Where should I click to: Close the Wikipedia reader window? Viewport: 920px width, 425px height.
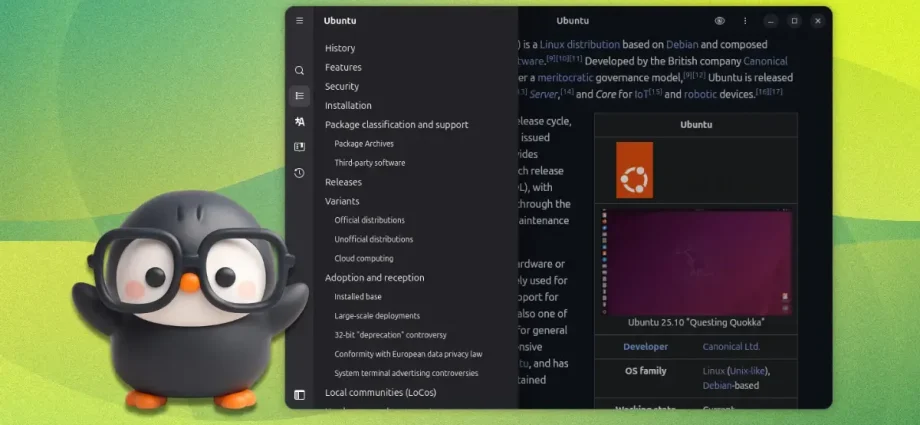(x=818, y=21)
